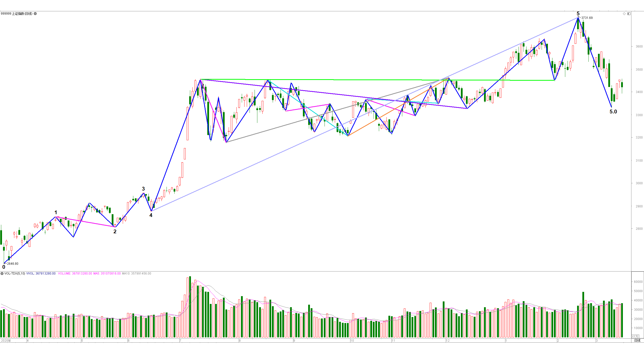
Task: Click the 3600 price axis label
Action: (x=639, y=47)
